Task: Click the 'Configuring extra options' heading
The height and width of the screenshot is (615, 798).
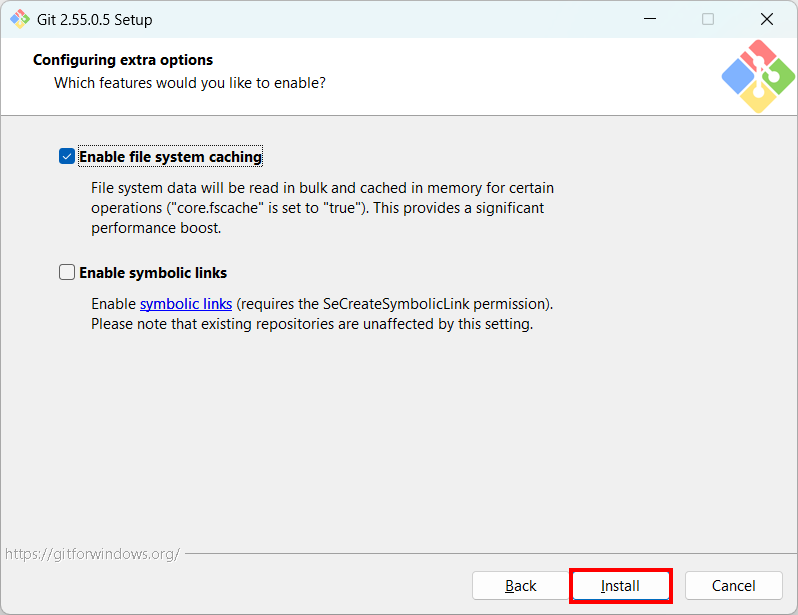Action: (123, 60)
